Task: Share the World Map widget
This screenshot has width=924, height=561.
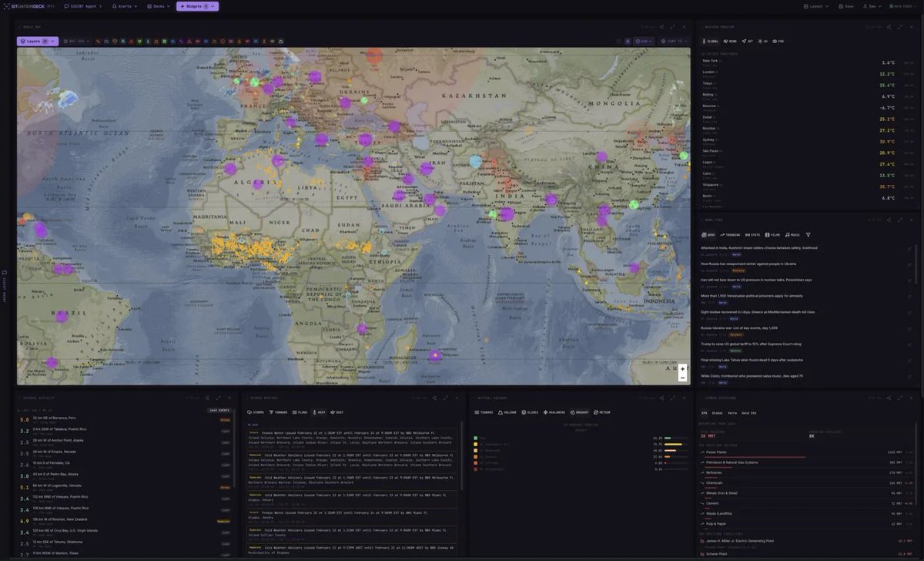Action: [x=661, y=27]
